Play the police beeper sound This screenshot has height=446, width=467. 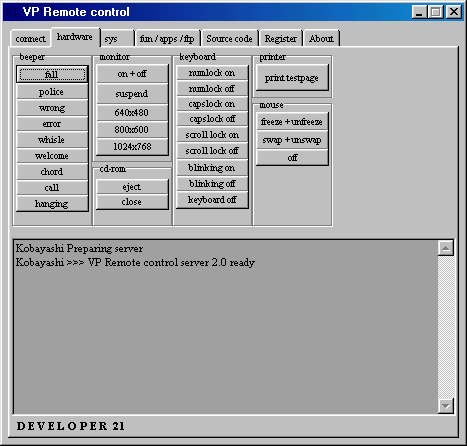[x=52, y=92]
